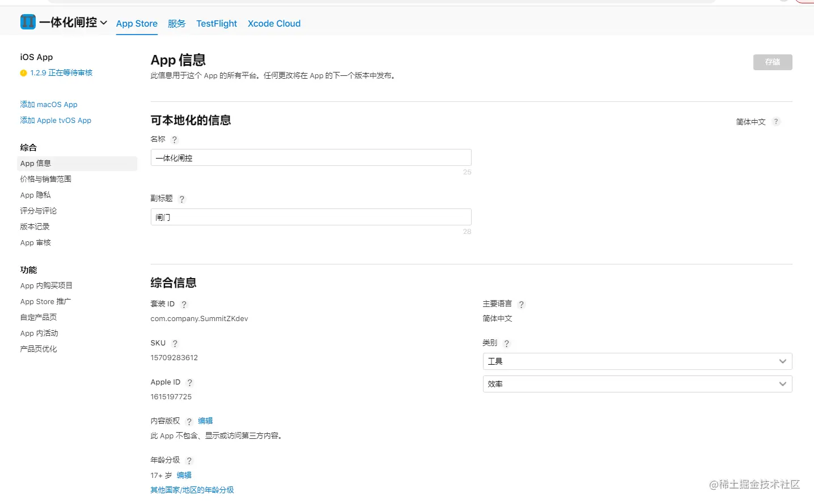Click the 存储 save button
Image resolution: width=814 pixels, height=504 pixels.
pyautogui.click(x=772, y=62)
